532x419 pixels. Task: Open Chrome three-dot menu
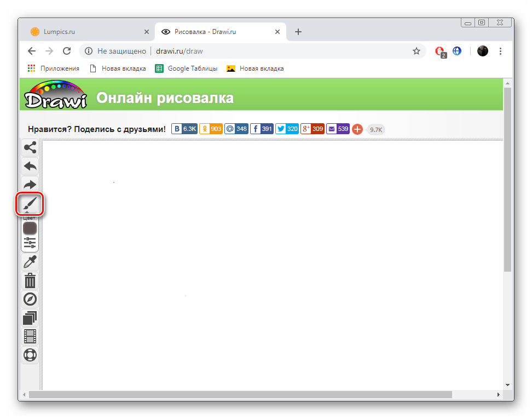tap(500, 51)
